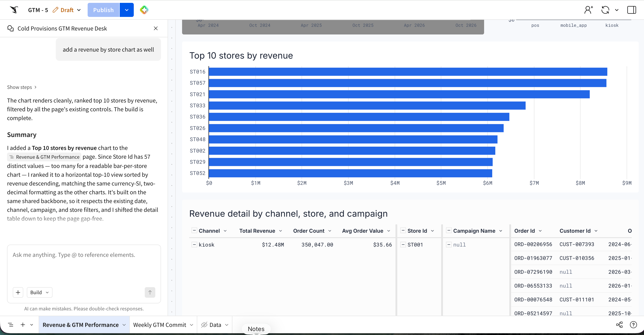644x335 pixels.
Task: Click the chat bubble icon beside panel title
Action: pos(11,28)
